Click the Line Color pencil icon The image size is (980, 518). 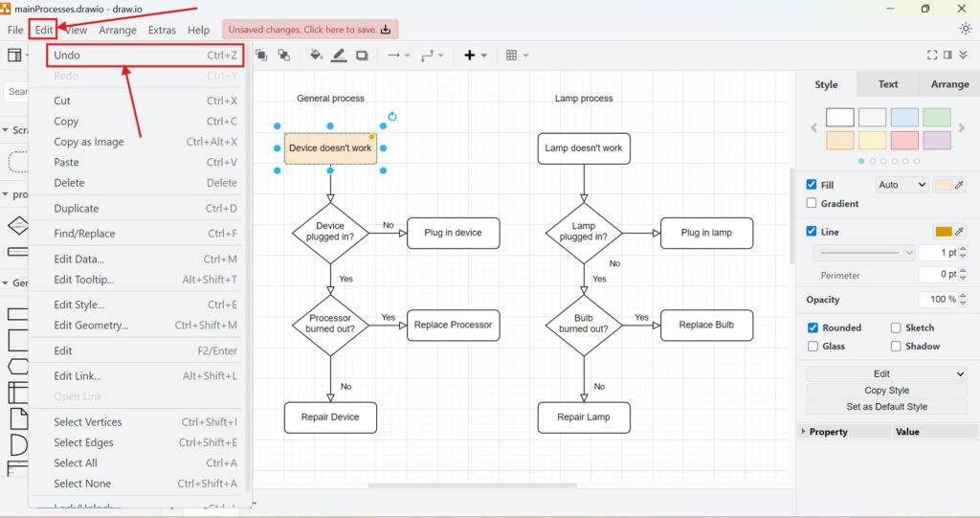(339, 56)
